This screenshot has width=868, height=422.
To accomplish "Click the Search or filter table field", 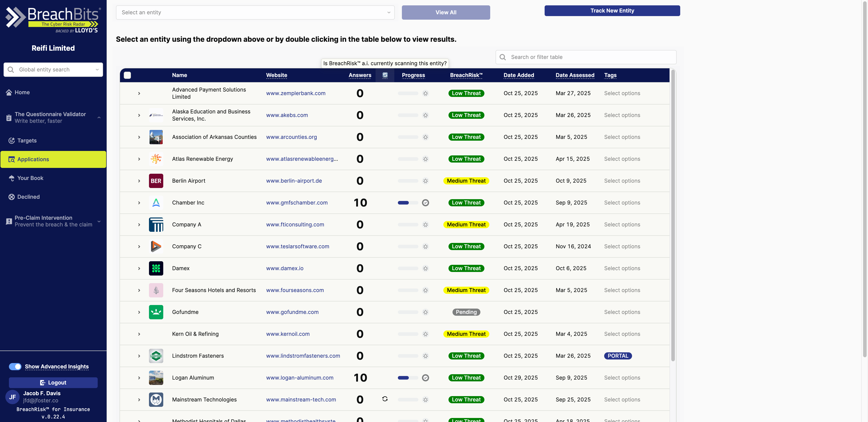I will 585,57.
